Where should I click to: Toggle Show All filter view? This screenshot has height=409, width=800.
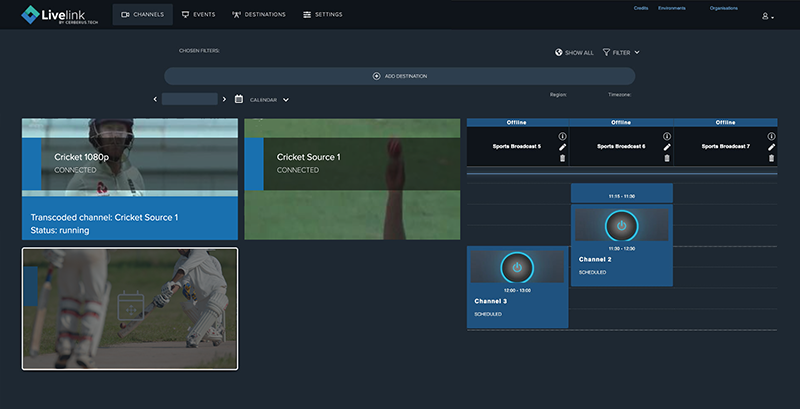(x=574, y=52)
